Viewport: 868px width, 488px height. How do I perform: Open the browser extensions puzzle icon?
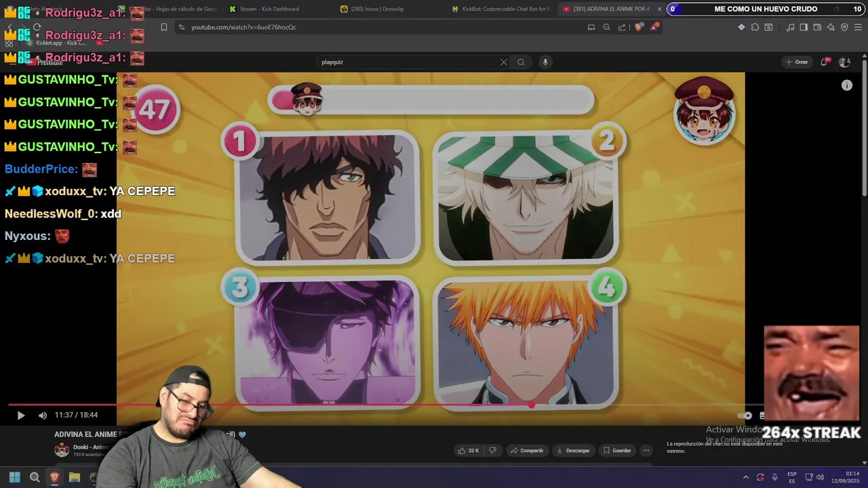coord(755,27)
